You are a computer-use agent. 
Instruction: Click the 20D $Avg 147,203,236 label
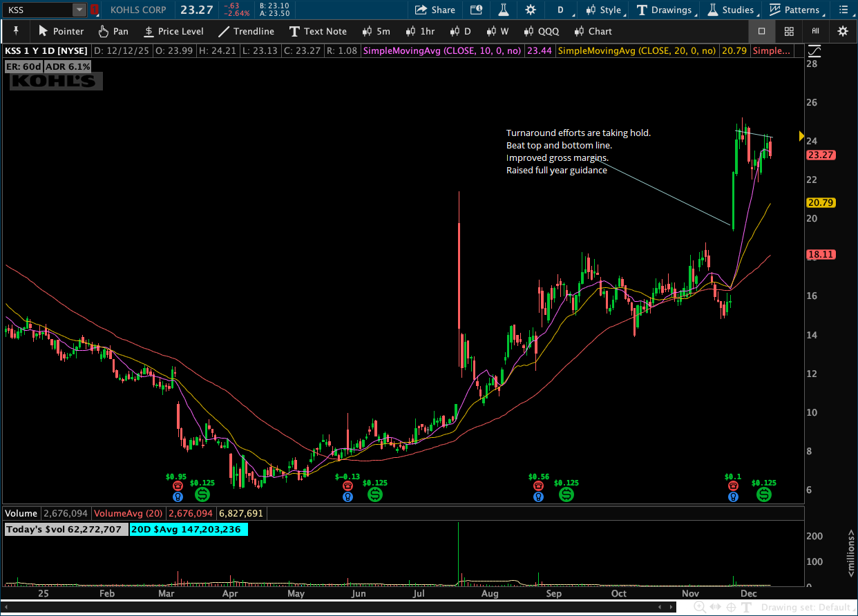pyautogui.click(x=187, y=530)
